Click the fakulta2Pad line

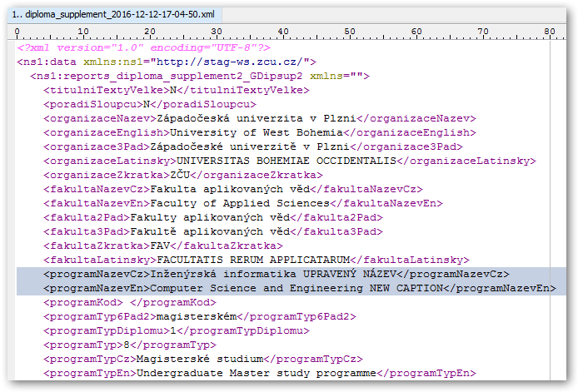(213, 217)
